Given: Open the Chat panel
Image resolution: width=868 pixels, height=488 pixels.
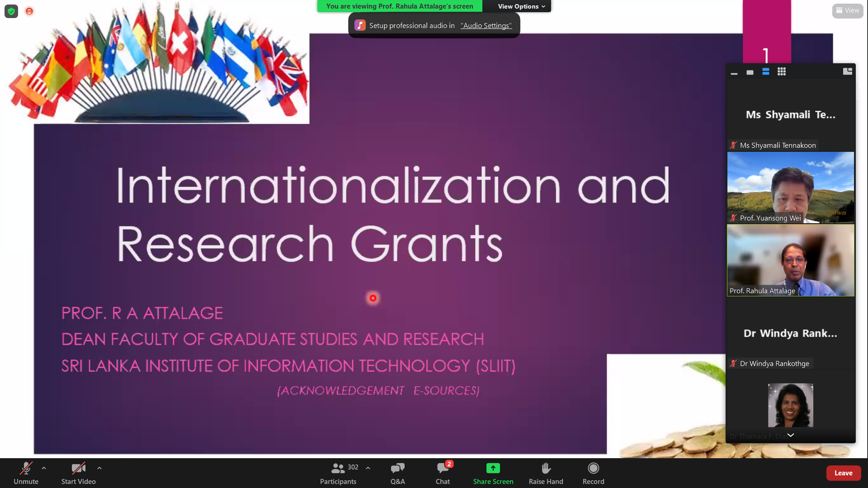Looking at the screenshot, I should 443,473.
